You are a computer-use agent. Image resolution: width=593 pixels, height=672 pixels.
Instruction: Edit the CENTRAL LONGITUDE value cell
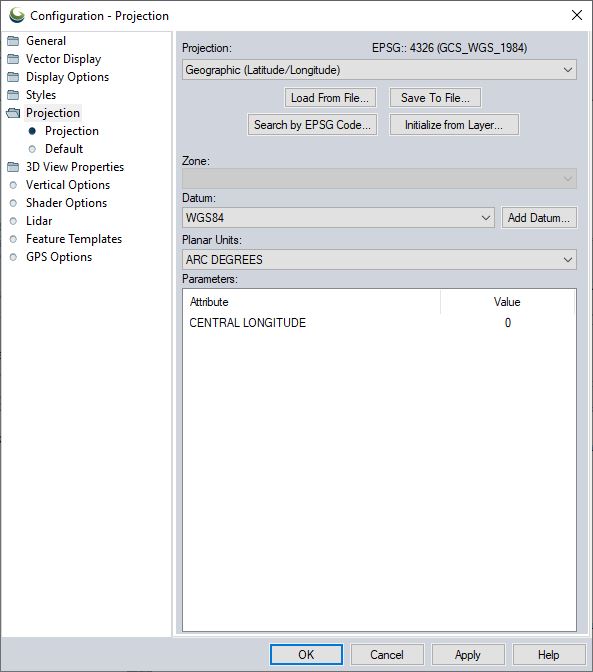coord(507,323)
